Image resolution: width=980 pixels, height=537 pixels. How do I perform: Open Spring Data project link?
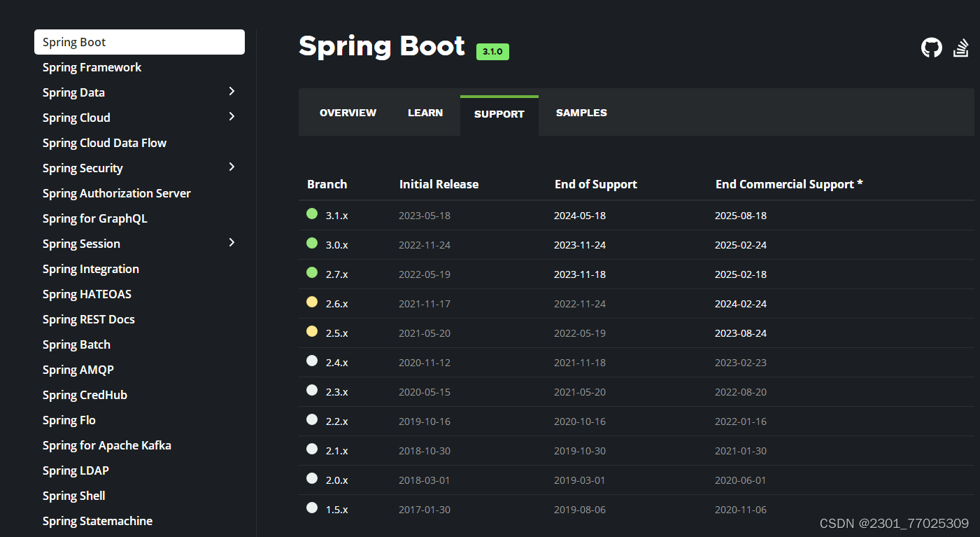click(x=73, y=92)
